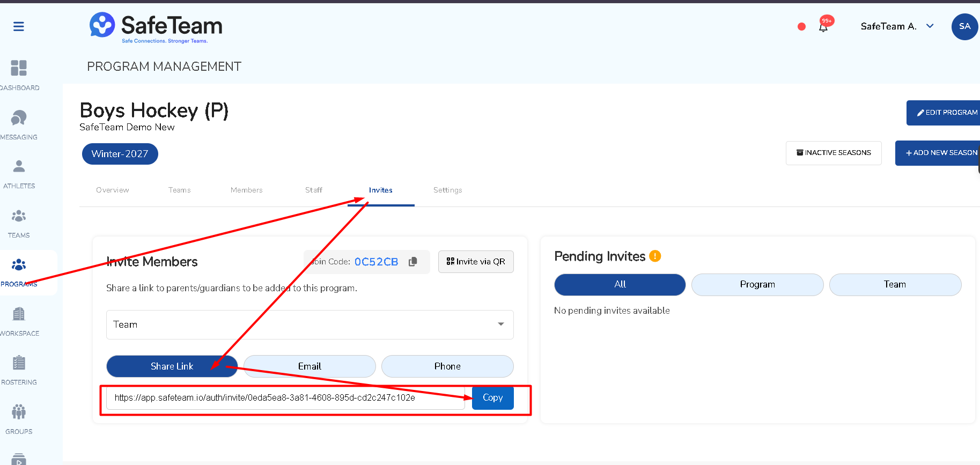Open Rostering from the sidebar
980x465 pixels.
pyautogui.click(x=19, y=370)
